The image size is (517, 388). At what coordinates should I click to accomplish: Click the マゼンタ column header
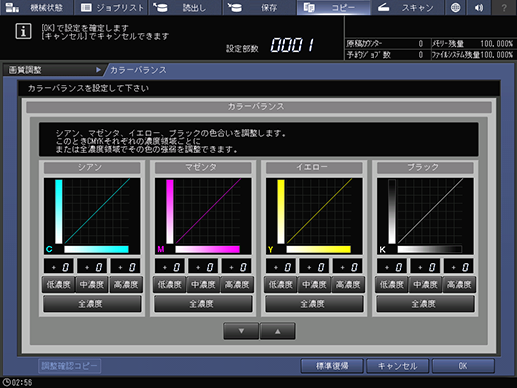[x=203, y=167]
